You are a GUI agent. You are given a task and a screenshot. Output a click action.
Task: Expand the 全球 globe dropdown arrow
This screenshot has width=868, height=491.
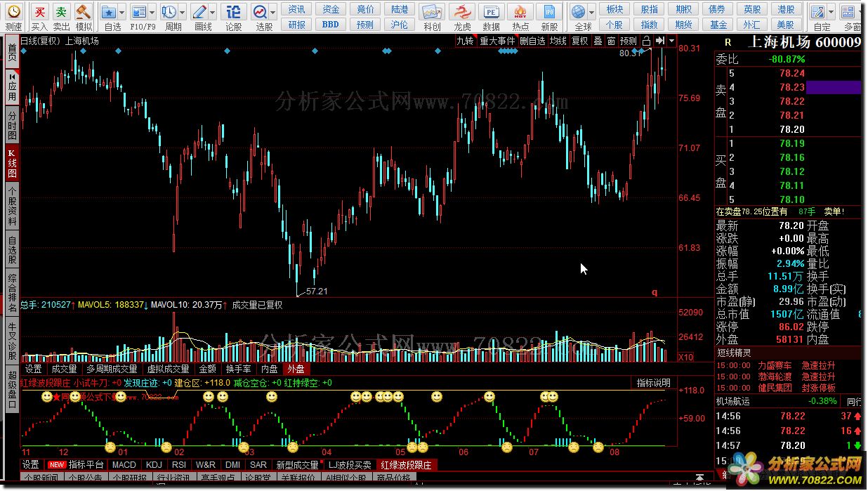pos(591,13)
